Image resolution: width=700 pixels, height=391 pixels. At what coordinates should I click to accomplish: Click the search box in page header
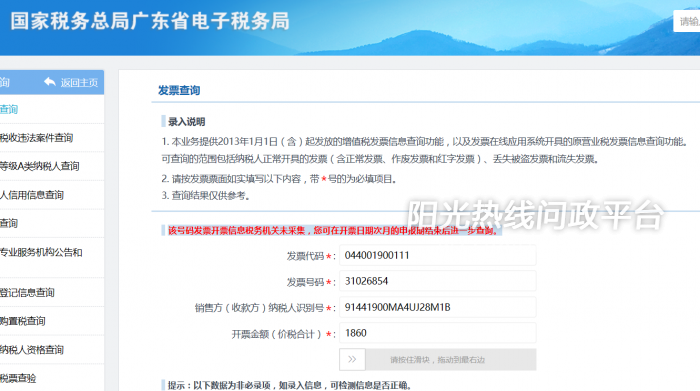coord(687,21)
